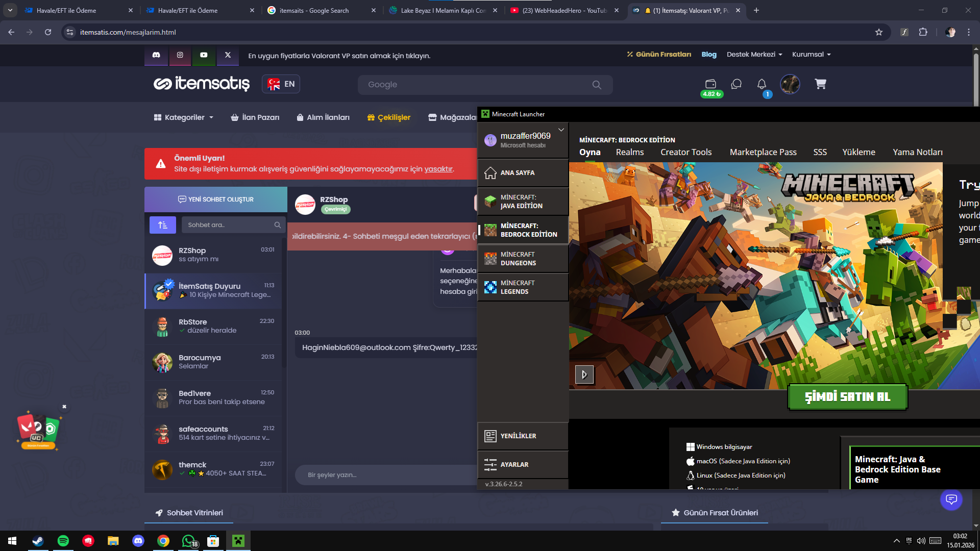This screenshot has height=551, width=980.
Task: Open Discord from the taskbar
Action: pyautogui.click(x=138, y=541)
